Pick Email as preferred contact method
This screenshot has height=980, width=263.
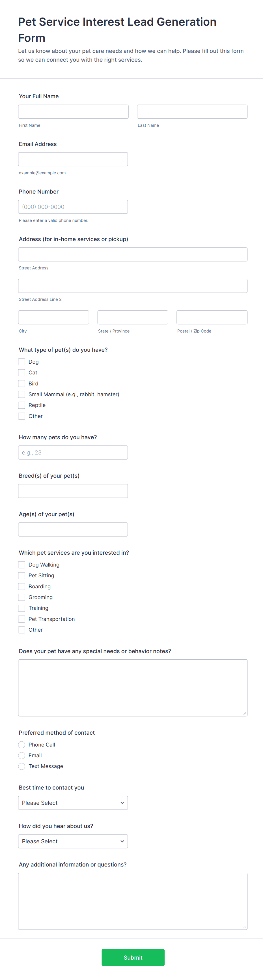pos(22,756)
